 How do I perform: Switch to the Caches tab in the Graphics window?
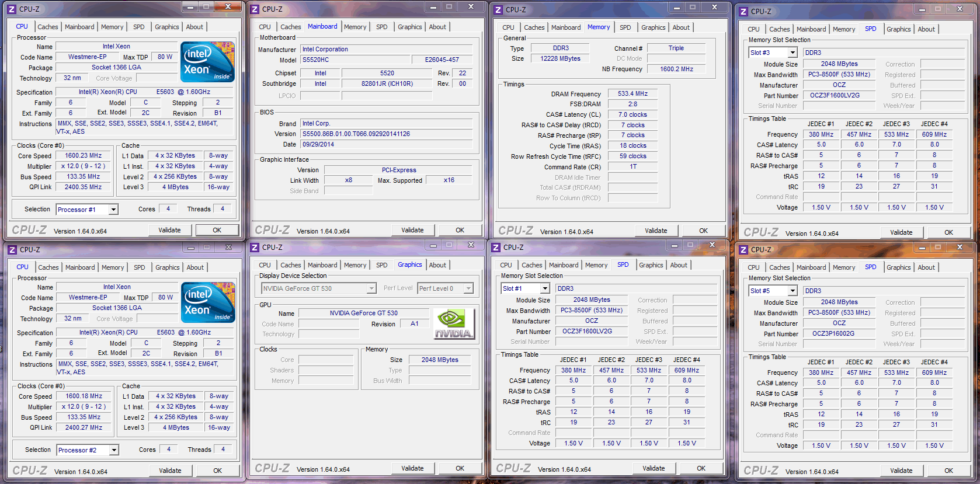291,265
